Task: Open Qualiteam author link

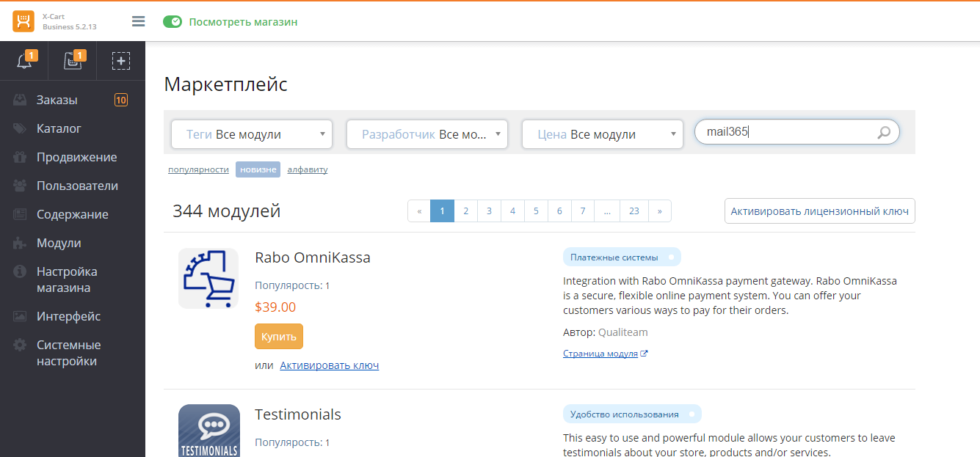Action: (x=623, y=332)
